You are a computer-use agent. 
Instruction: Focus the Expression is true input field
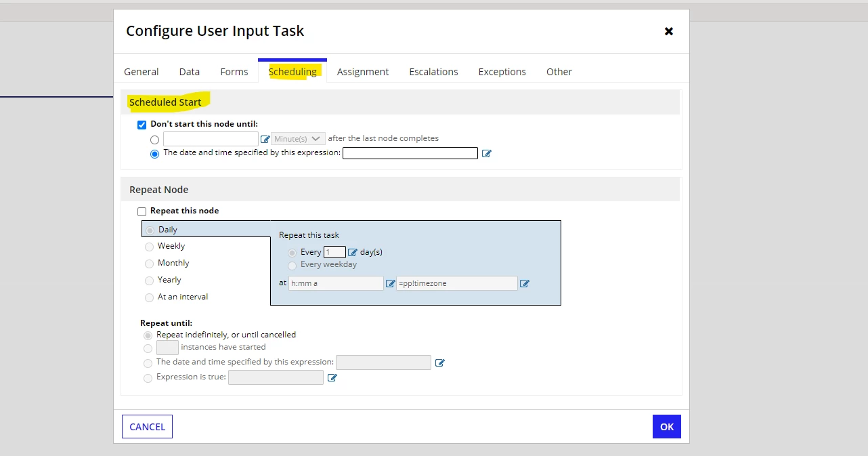pyautogui.click(x=276, y=377)
